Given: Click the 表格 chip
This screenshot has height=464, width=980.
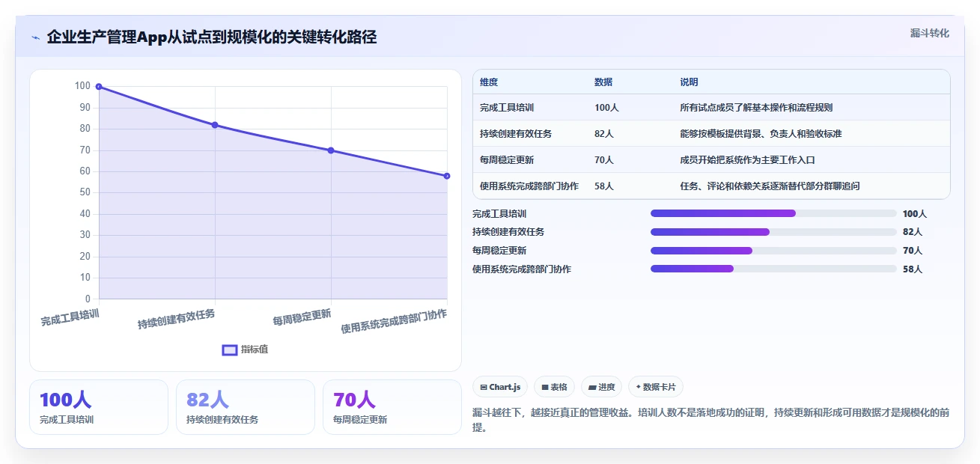Looking at the screenshot, I should [555, 387].
